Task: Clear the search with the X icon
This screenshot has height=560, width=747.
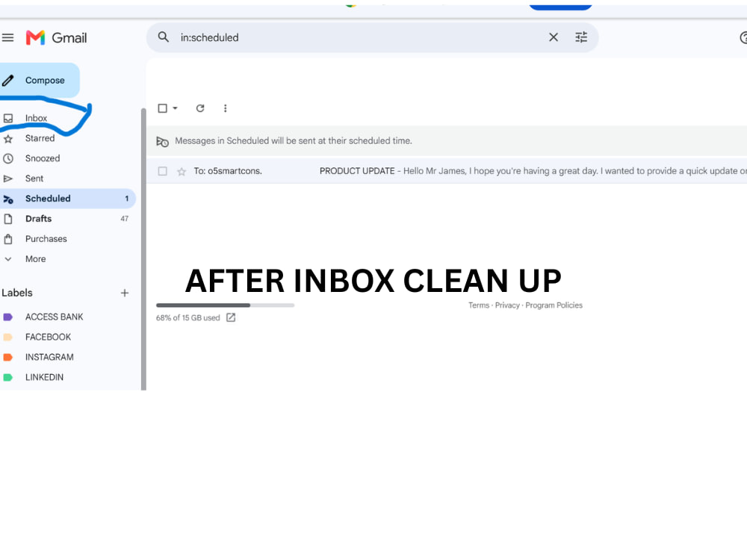Action: 553,37
